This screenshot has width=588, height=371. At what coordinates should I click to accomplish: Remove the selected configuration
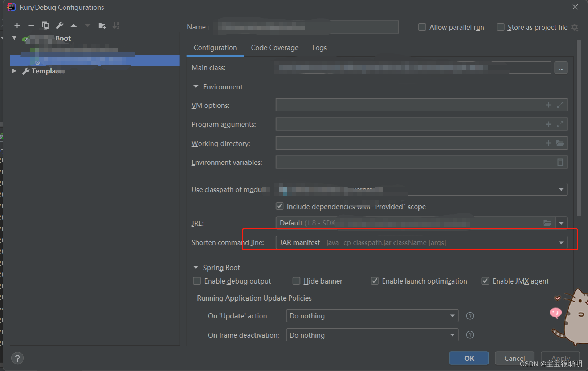point(31,25)
